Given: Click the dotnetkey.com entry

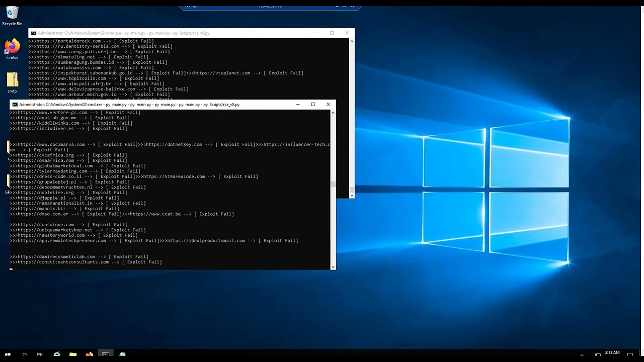Looking at the screenshot, I should 196,144.
